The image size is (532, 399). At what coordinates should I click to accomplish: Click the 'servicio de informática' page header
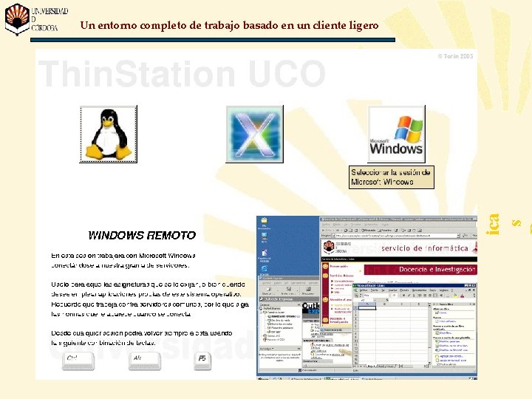pyautogui.click(x=425, y=248)
